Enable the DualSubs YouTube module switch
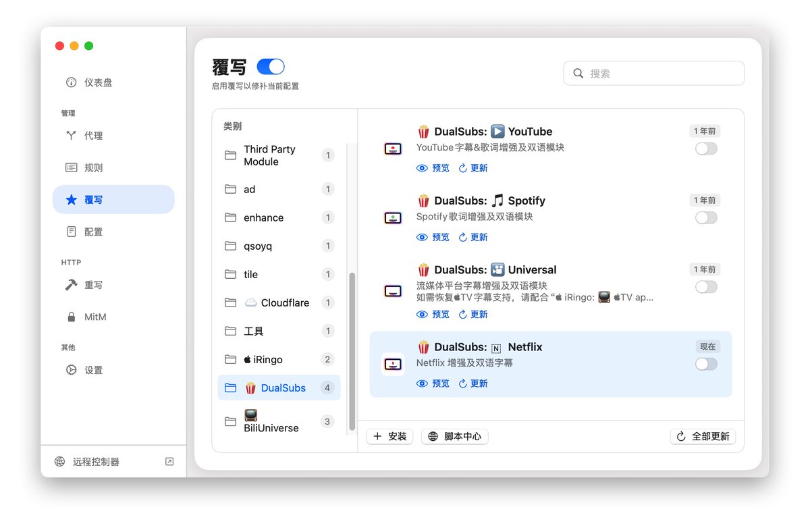 coord(706,149)
